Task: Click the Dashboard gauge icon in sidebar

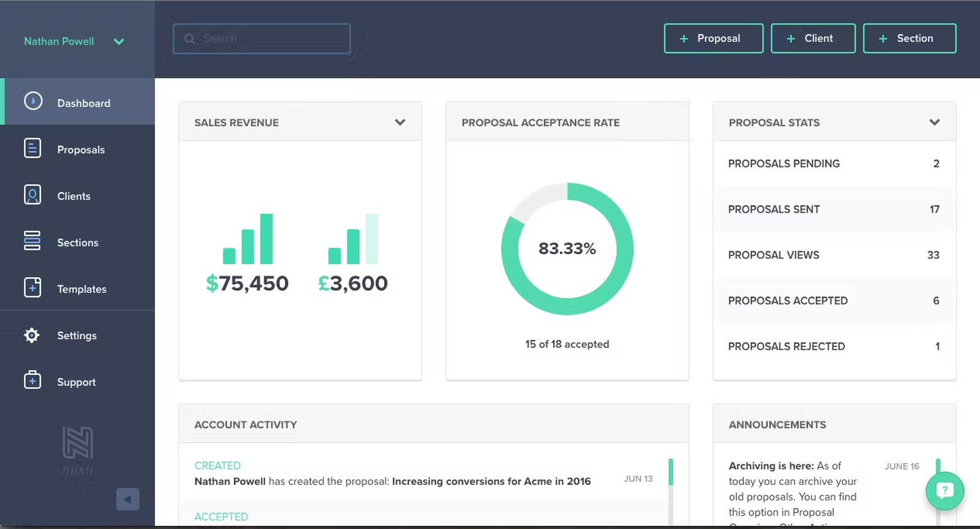Action: tap(33, 101)
